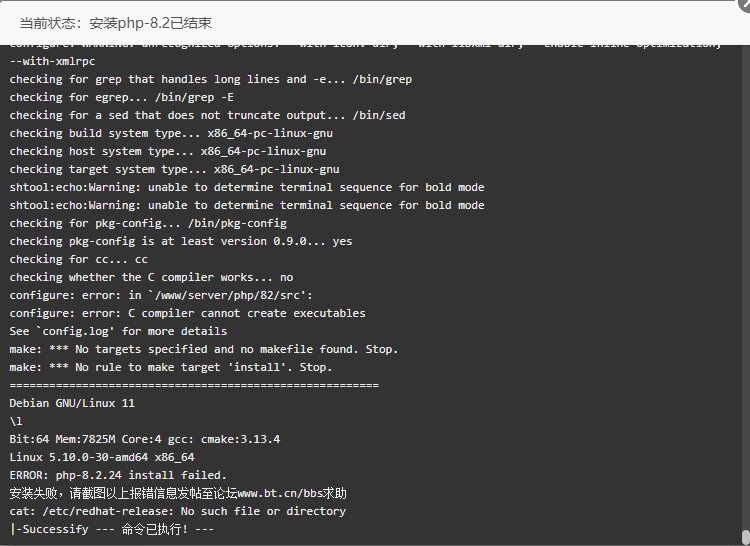Click the 'Linux 5.10.0-30-amd64 x86_64' line
The width and height of the screenshot is (750, 546).
coord(102,457)
